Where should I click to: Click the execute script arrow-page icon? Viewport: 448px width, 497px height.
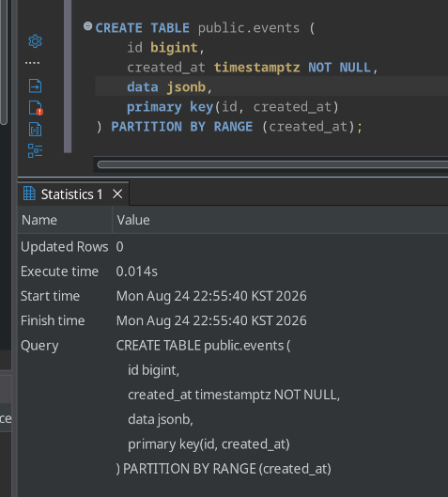click(x=35, y=85)
